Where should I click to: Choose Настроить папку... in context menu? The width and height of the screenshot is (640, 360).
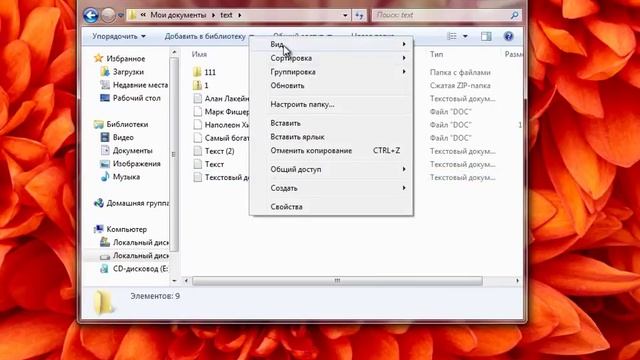331,104
